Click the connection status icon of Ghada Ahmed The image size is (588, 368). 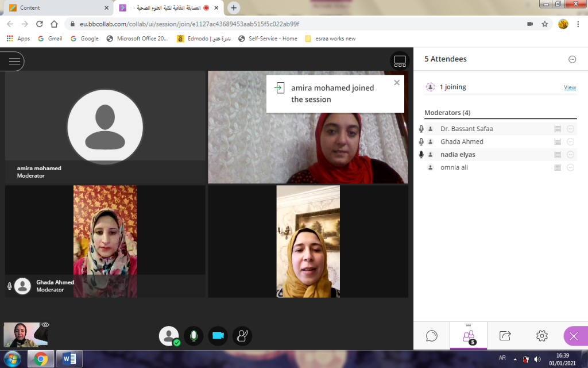[558, 141]
